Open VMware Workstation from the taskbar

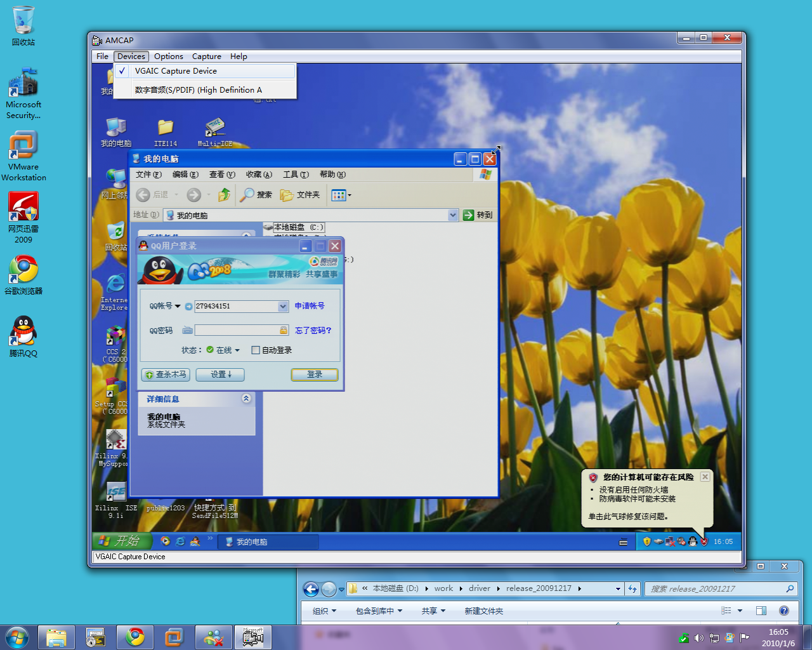[x=174, y=637]
